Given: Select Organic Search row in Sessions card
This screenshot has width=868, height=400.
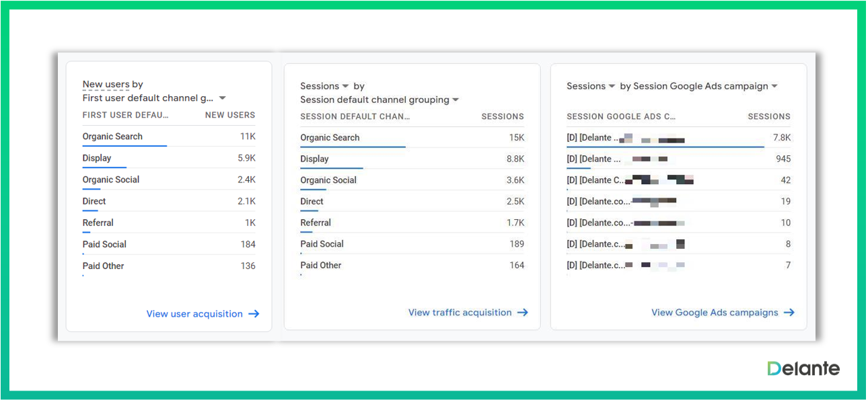Looking at the screenshot, I should click(x=412, y=137).
